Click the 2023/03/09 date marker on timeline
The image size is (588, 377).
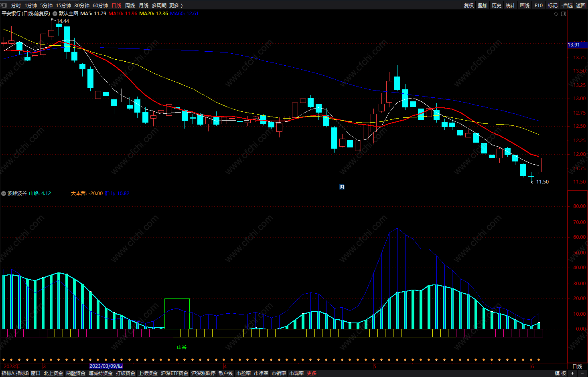[106, 366]
